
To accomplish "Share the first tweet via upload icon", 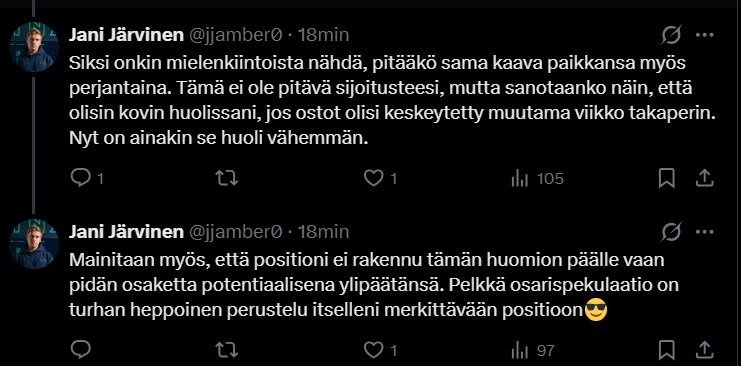I will [704, 178].
